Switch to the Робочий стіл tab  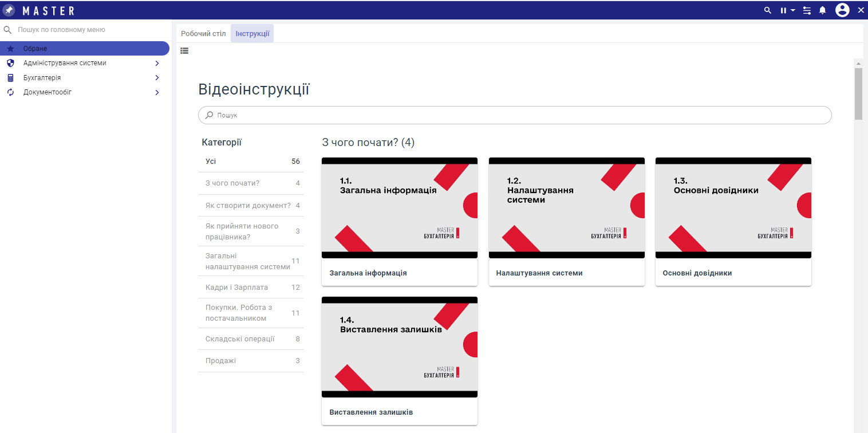tap(203, 34)
